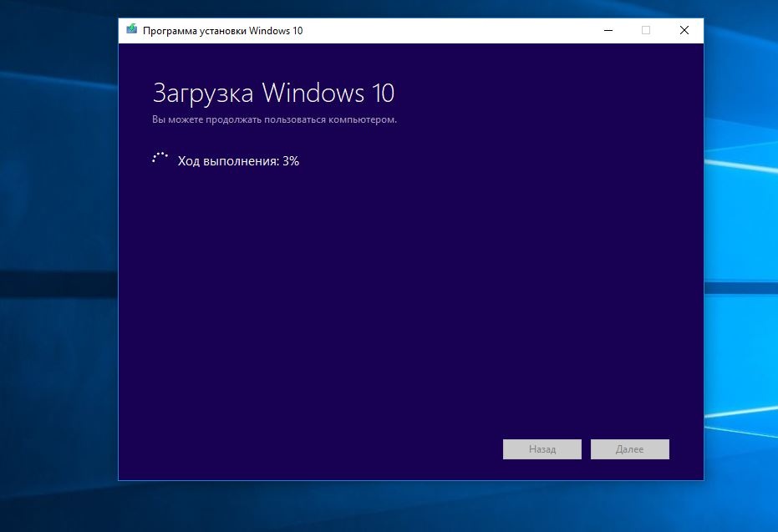This screenshot has width=778, height=532.
Task: Click empty purple area left of Назад button
Action: coord(334,449)
